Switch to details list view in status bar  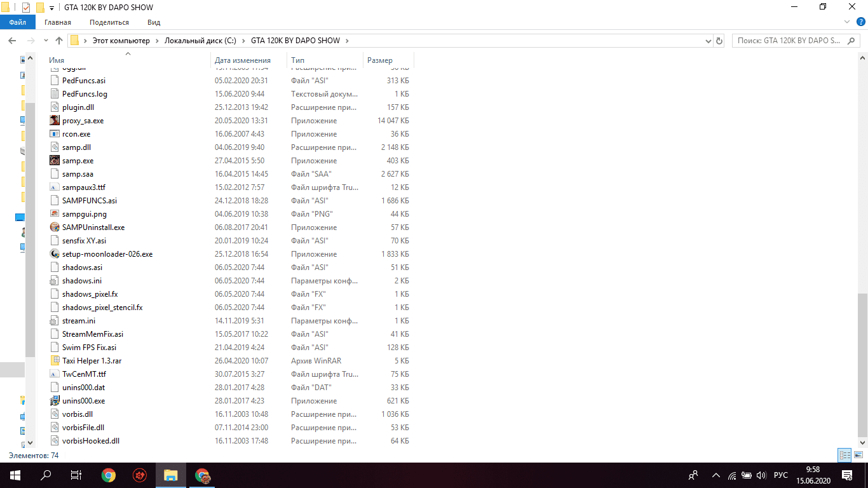pyautogui.click(x=844, y=455)
